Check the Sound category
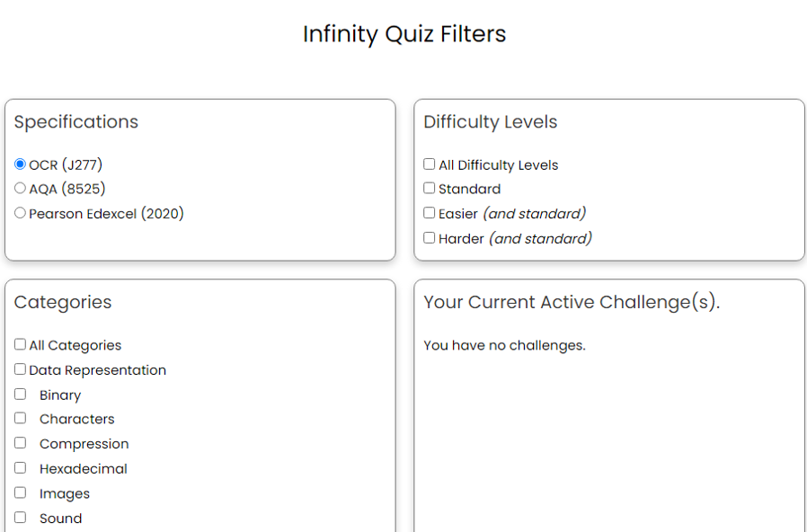This screenshot has width=807, height=532. (20, 517)
